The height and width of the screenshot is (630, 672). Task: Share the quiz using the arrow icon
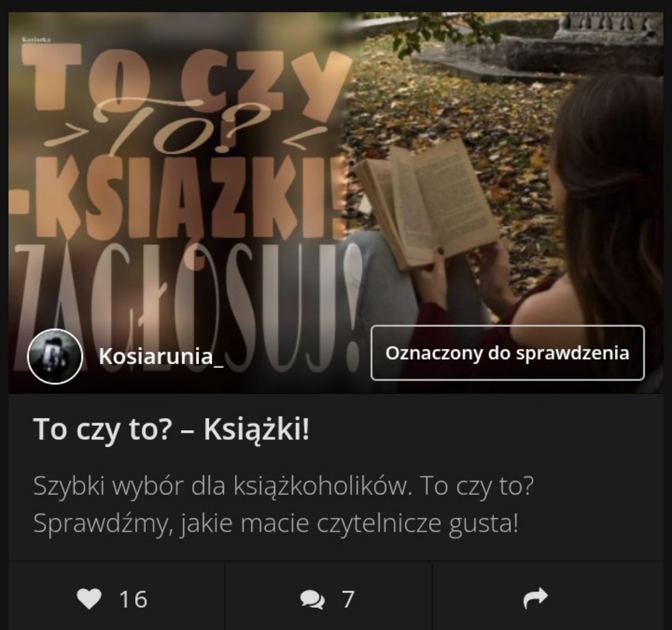coord(536,598)
